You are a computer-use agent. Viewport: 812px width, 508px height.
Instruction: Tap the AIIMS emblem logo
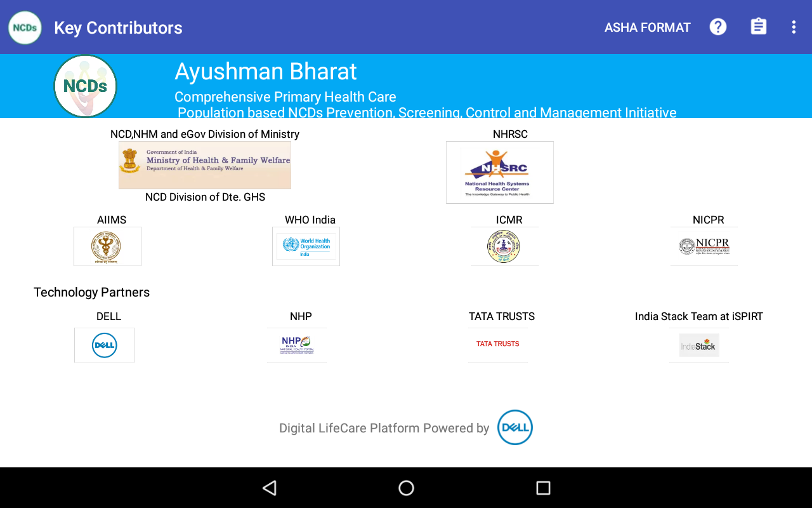pyautogui.click(x=107, y=246)
